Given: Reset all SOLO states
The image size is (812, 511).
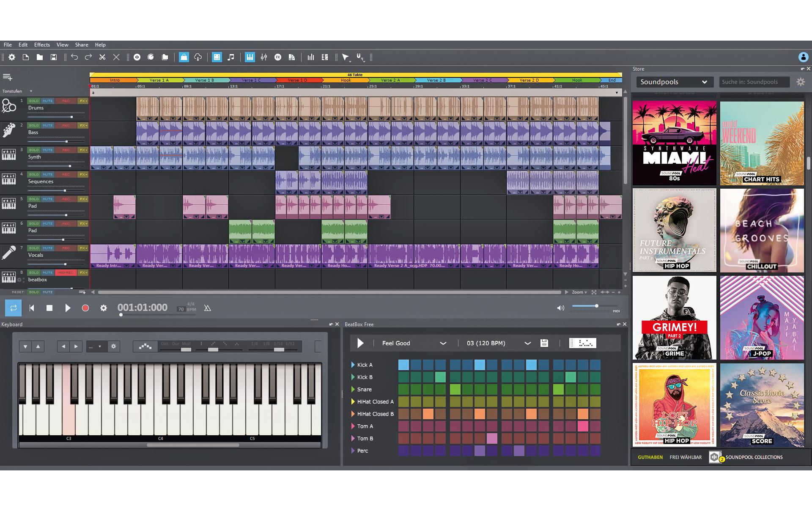Looking at the screenshot, I should click(34, 292).
